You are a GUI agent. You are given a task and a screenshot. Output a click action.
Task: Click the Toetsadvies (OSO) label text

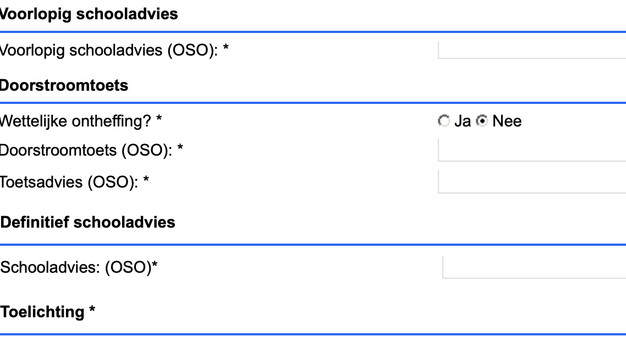click(69, 182)
